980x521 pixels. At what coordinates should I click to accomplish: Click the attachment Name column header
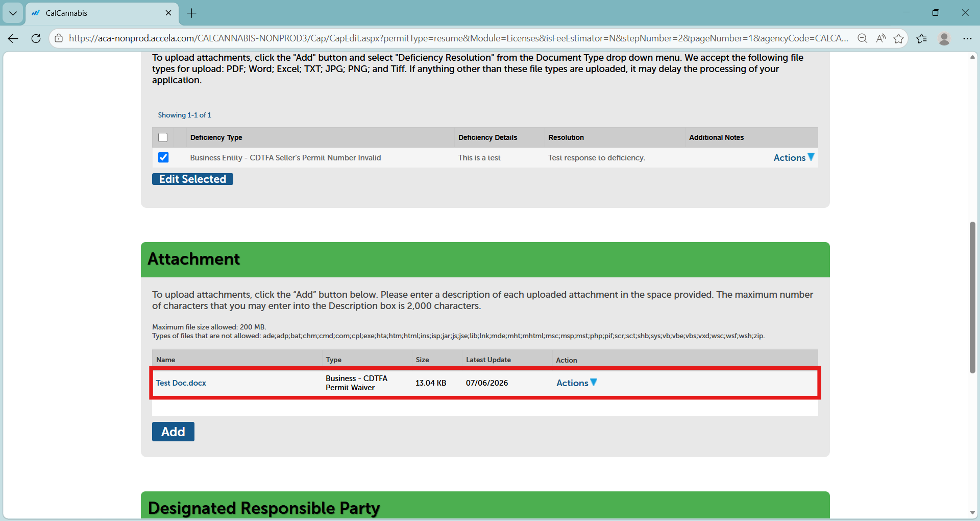pos(165,360)
